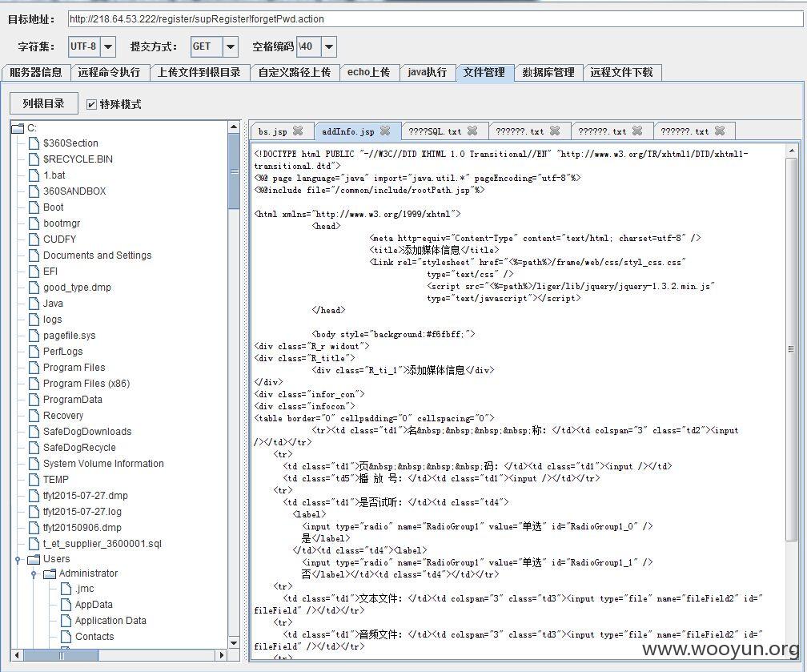Click the file icon next to good_type.dmp

[x=34, y=287]
